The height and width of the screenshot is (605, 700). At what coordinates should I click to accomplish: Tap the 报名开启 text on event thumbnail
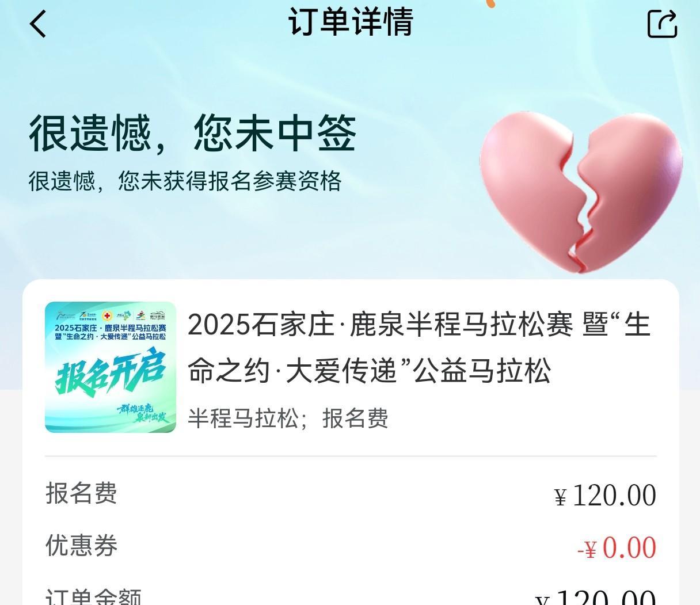click(x=111, y=375)
